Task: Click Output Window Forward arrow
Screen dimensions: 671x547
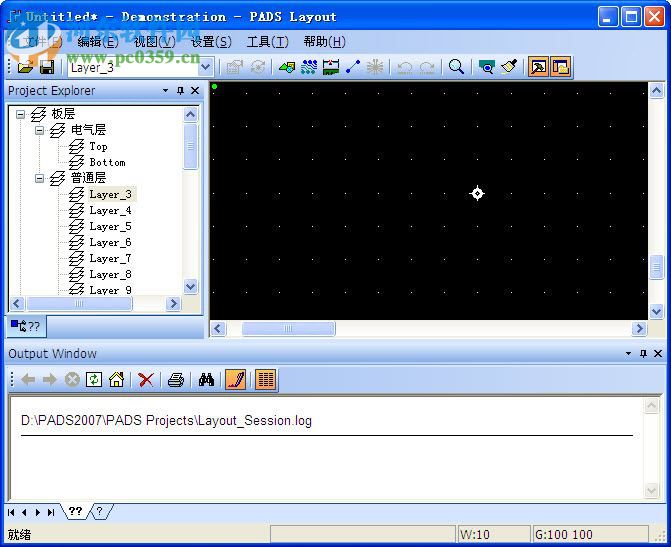Action: click(x=50, y=380)
